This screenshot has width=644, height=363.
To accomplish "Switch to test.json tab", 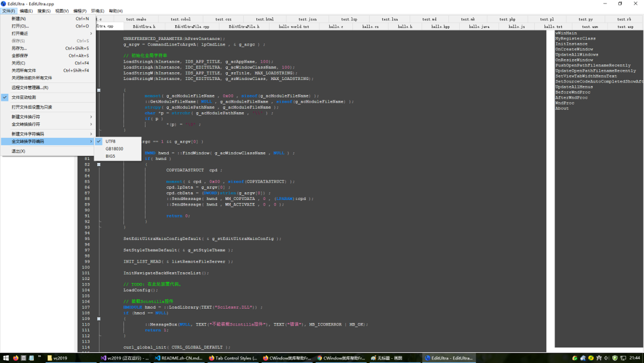I will tap(308, 19).
